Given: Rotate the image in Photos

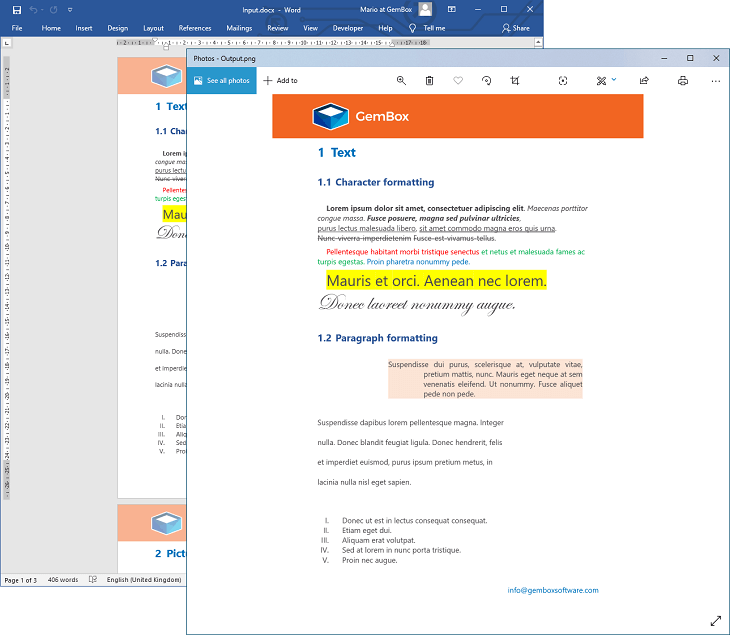Looking at the screenshot, I should 486,80.
